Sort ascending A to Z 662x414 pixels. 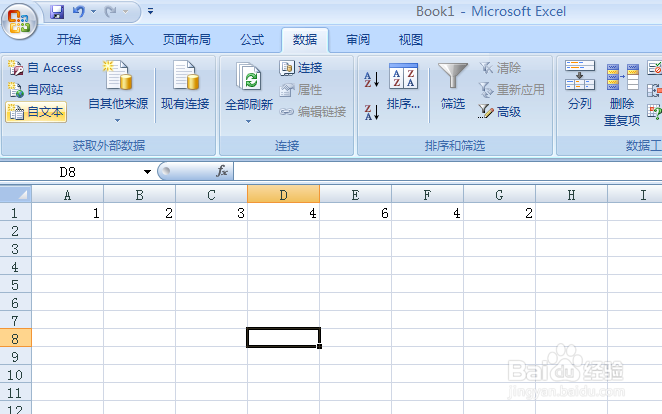372,79
